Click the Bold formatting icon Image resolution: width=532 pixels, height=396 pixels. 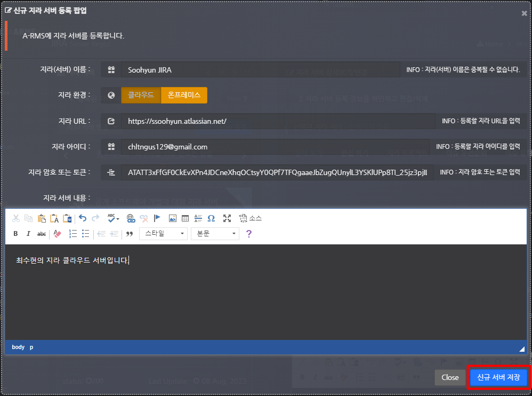15,234
